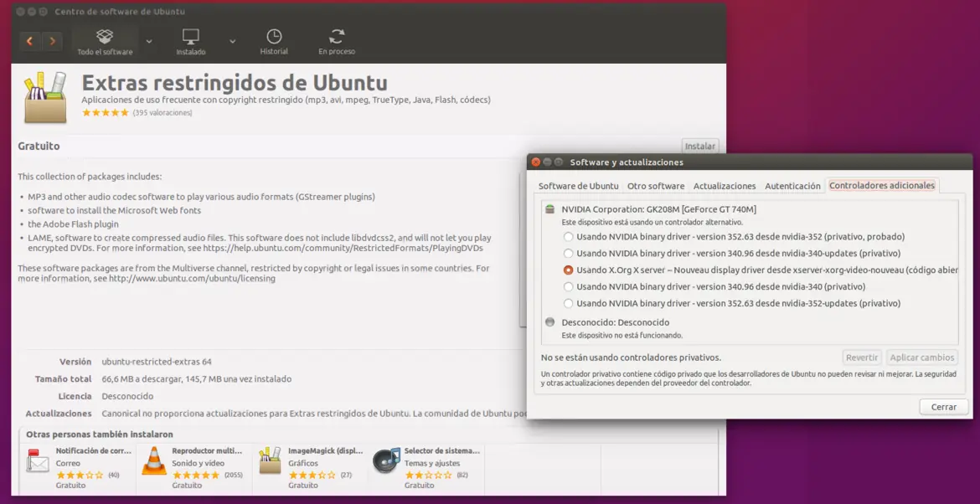The width and height of the screenshot is (980, 504).
Task: Close the Software y actualizaciones window
Action: (x=535, y=162)
